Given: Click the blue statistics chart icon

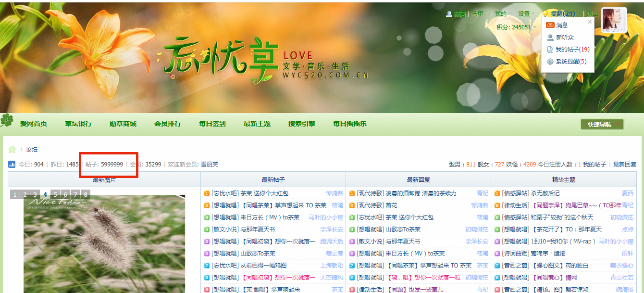Looking at the screenshot, I should 12,165.
